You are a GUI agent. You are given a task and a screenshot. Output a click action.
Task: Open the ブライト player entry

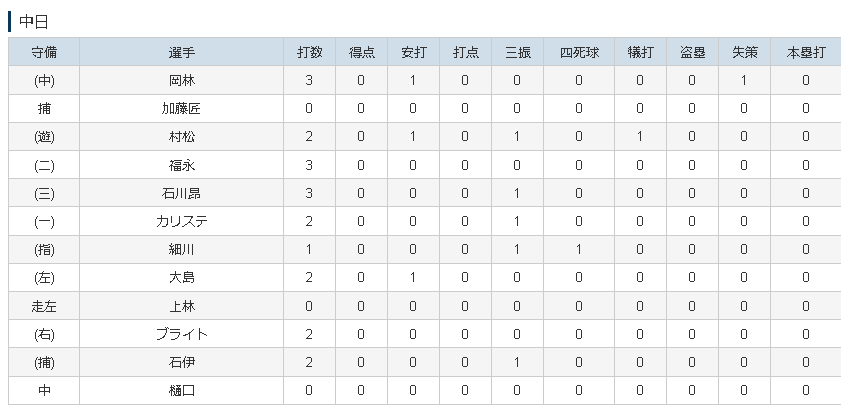[182, 334]
